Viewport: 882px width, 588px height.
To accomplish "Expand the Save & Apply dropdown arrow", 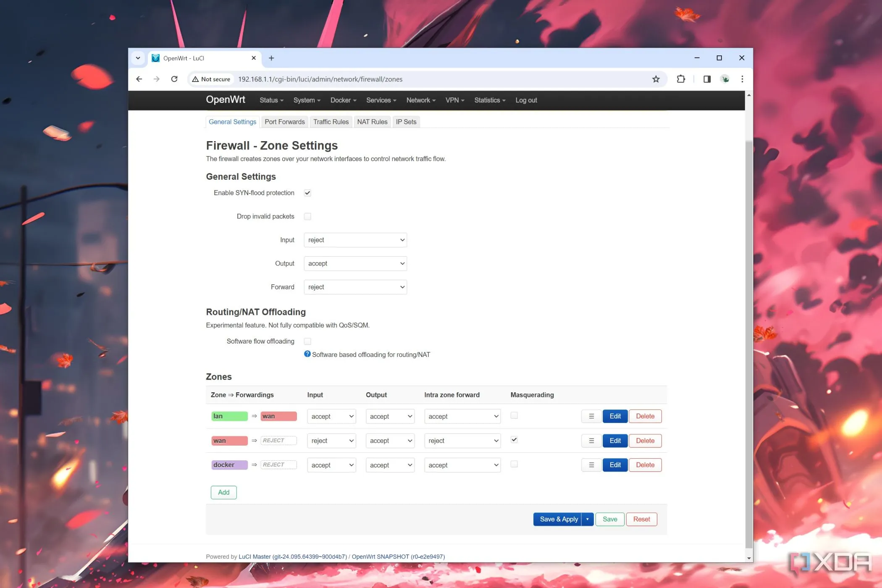I will pos(587,519).
